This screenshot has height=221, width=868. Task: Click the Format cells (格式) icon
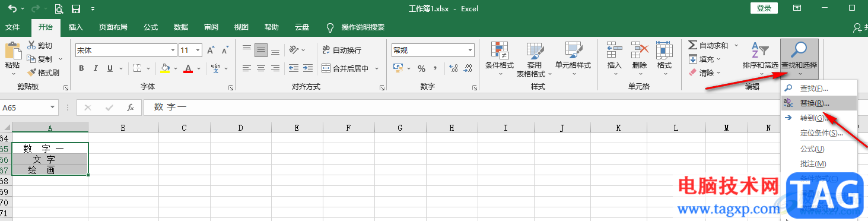pos(664,50)
